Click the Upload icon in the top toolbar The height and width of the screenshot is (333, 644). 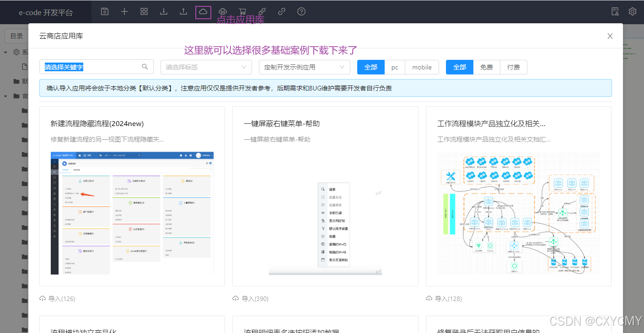[183, 11]
